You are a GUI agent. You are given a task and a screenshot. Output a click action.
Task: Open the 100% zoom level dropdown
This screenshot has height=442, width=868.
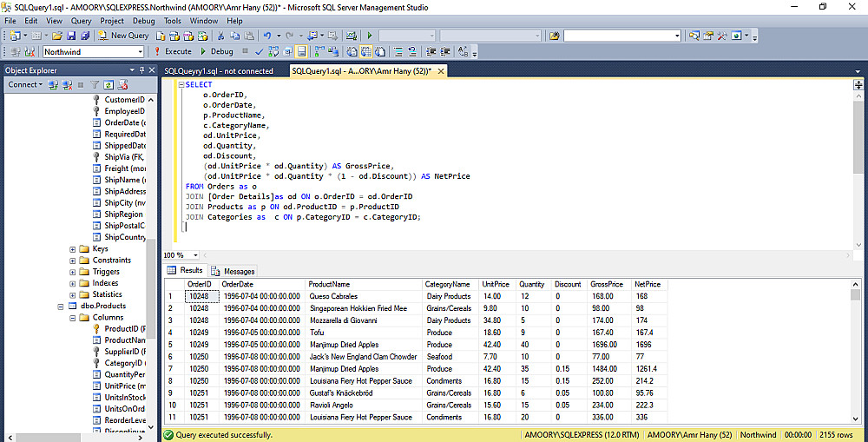(x=196, y=255)
